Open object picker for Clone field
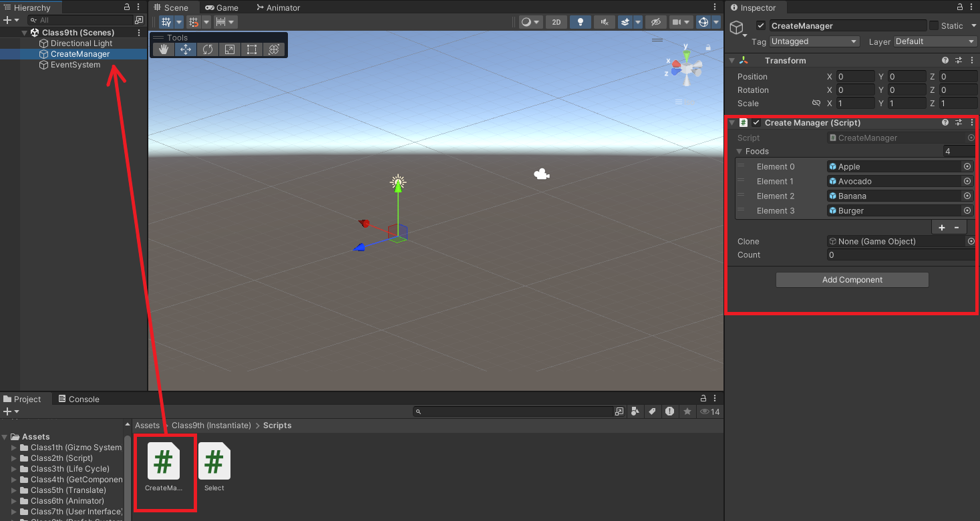The width and height of the screenshot is (980, 521). click(971, 241)
